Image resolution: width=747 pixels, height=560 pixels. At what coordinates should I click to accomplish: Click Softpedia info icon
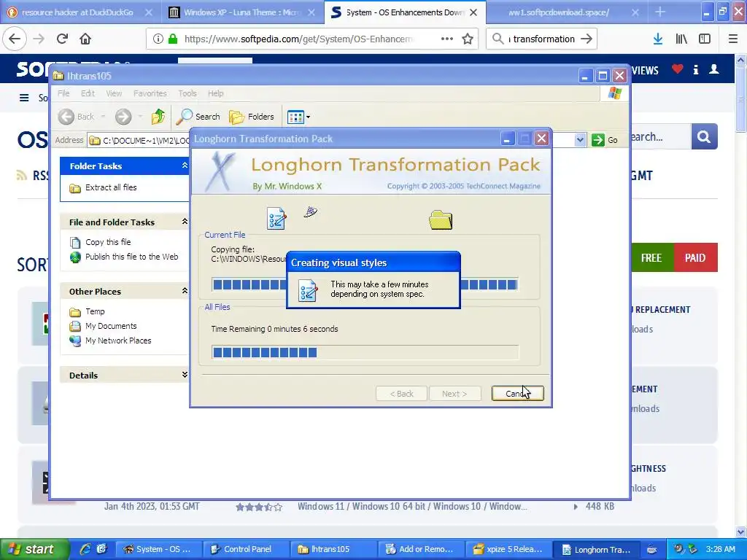pos(695,69)
